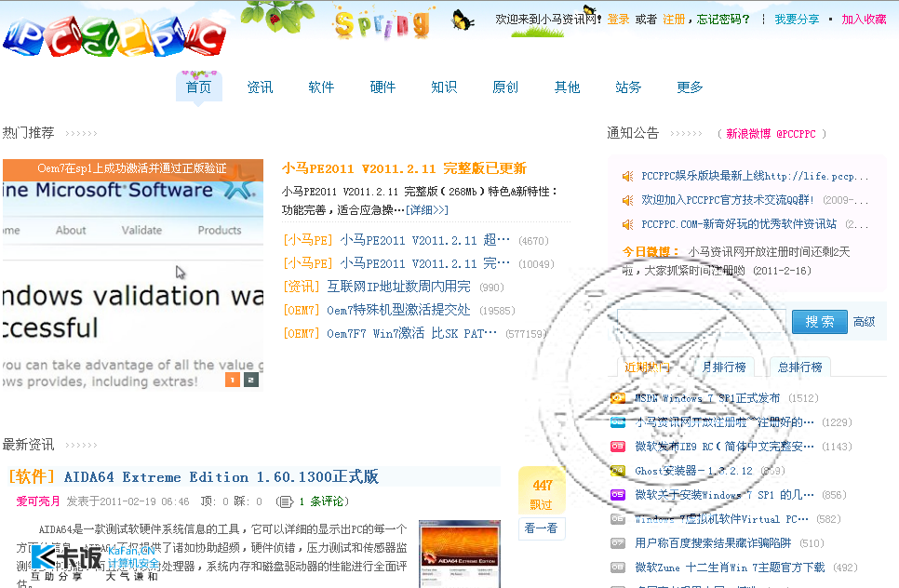The width and height of the screenshot is (899, 588).
Task: Open the AIDA64 screenshot thumbnail
Action: click(460, 554)
